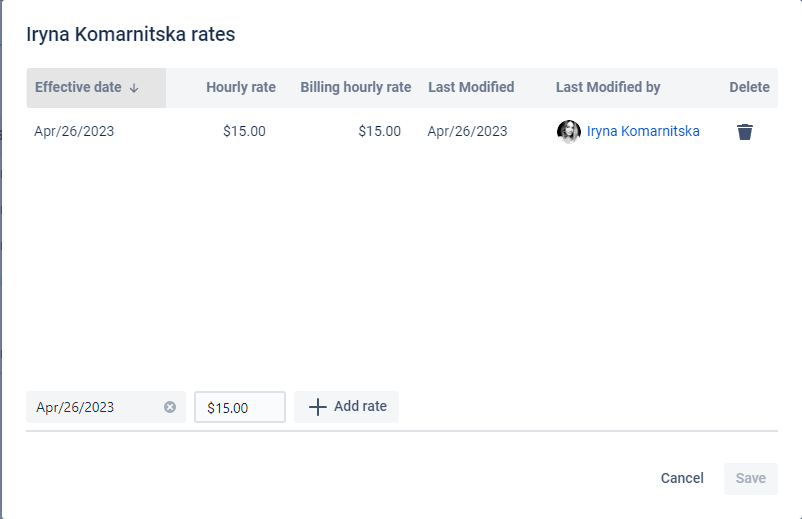Sort by Billing hourly rate column
The width and height of the screenshot is (802, 519).
pyautogui.click(x=355, y=87)
